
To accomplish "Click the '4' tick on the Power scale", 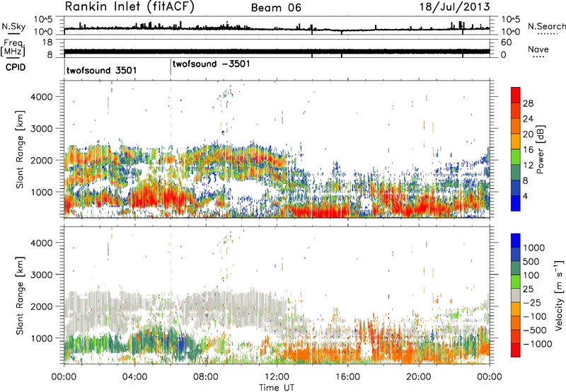I will 525,196.
